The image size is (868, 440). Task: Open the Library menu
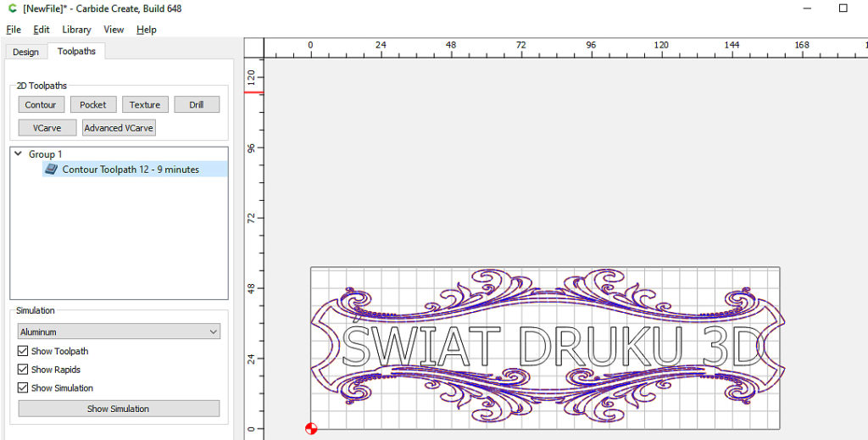pos(76,30)
